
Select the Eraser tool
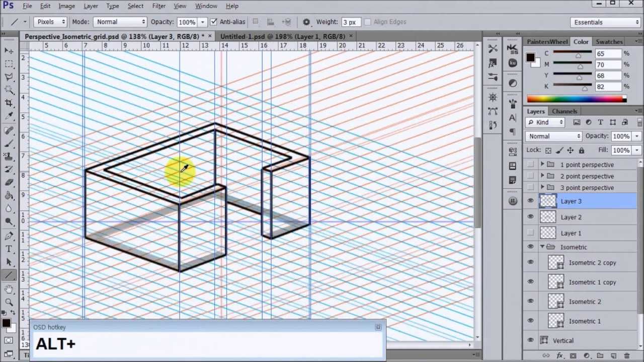click(9, 183)
